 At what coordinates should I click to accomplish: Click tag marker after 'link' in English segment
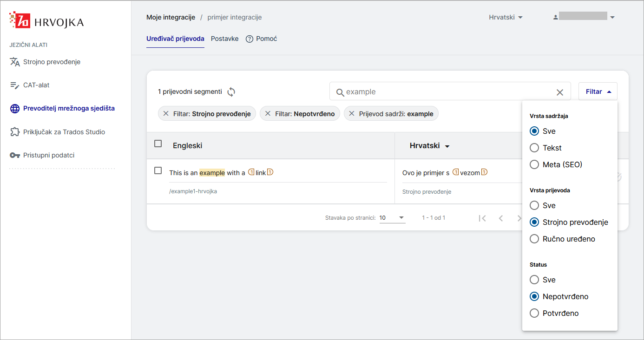click(x=270, y=172)
